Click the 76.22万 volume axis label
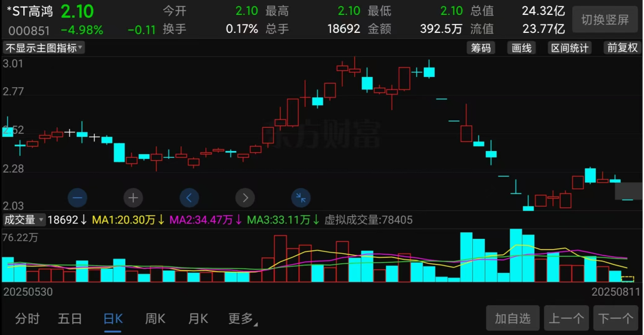 click(20, 238)
